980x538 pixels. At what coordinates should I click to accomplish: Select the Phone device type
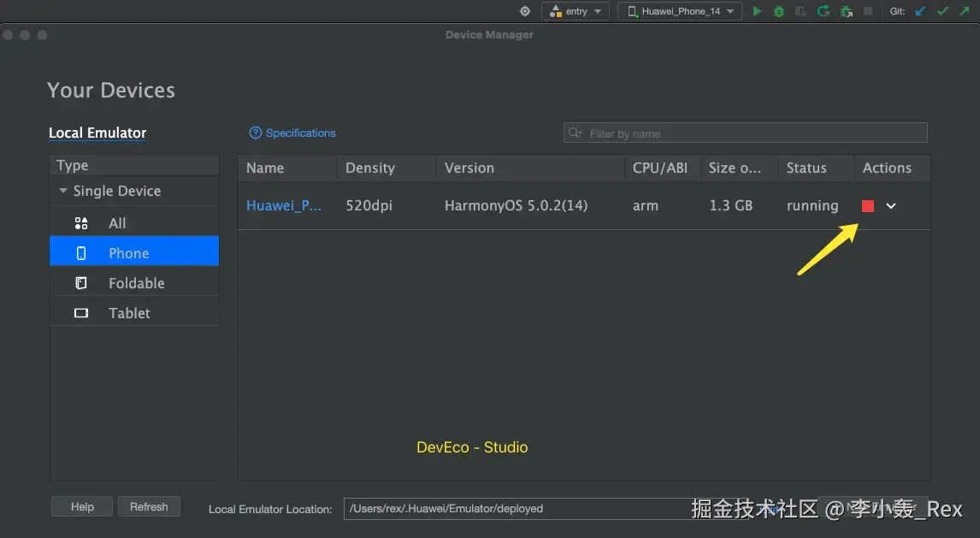tap(134, 253)
